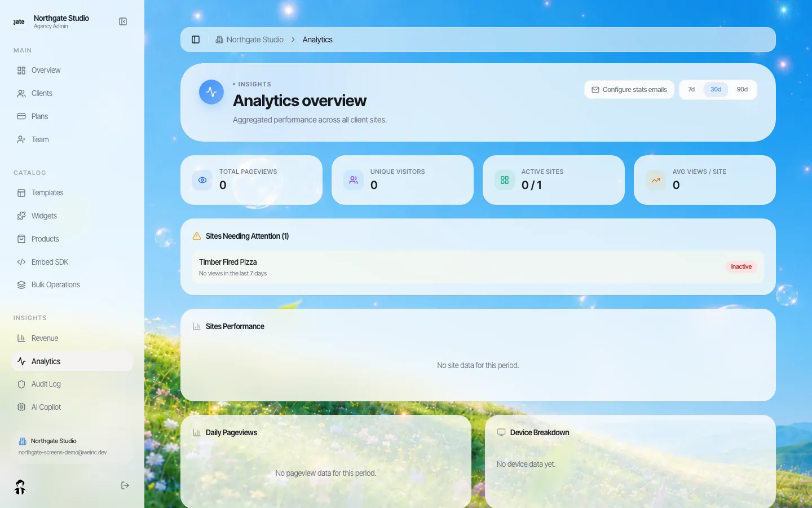Click the Inactive status badge

click(741, 267)
